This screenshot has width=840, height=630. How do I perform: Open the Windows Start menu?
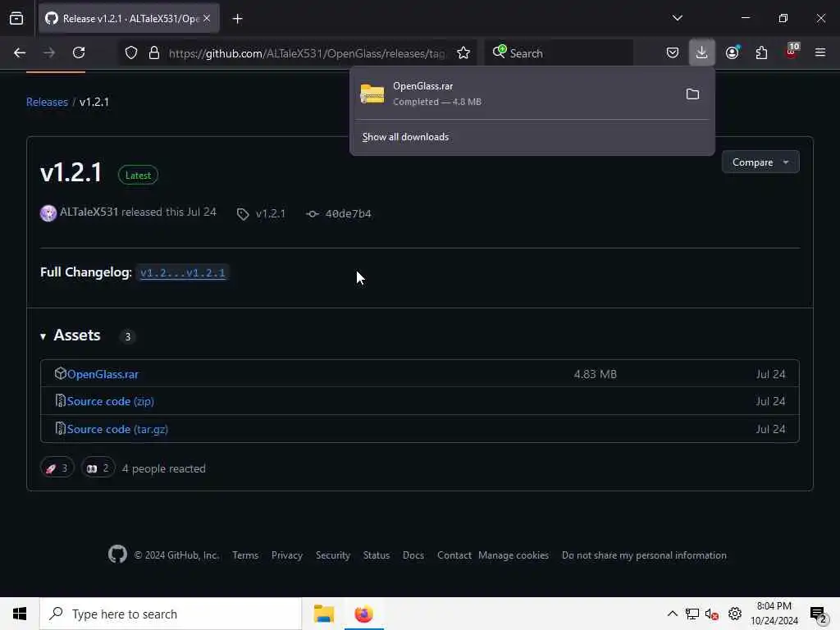(x=20, y=614)
